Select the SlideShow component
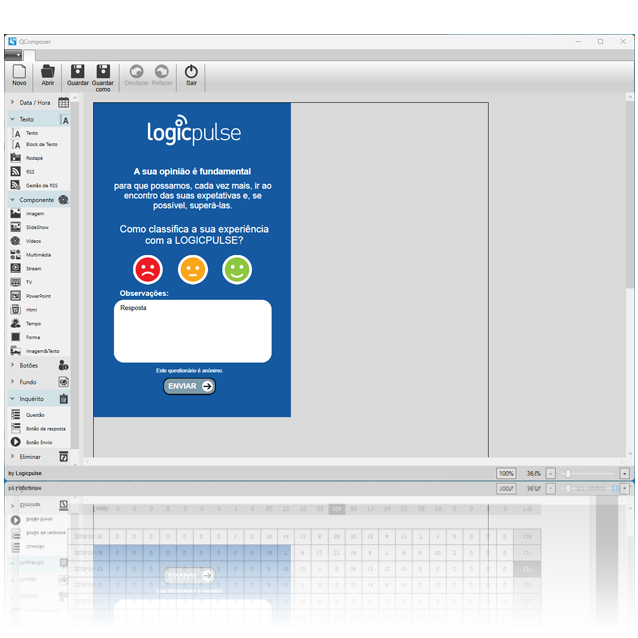Image resolution: width=638 pixels, height=638 pixels. 36,227
